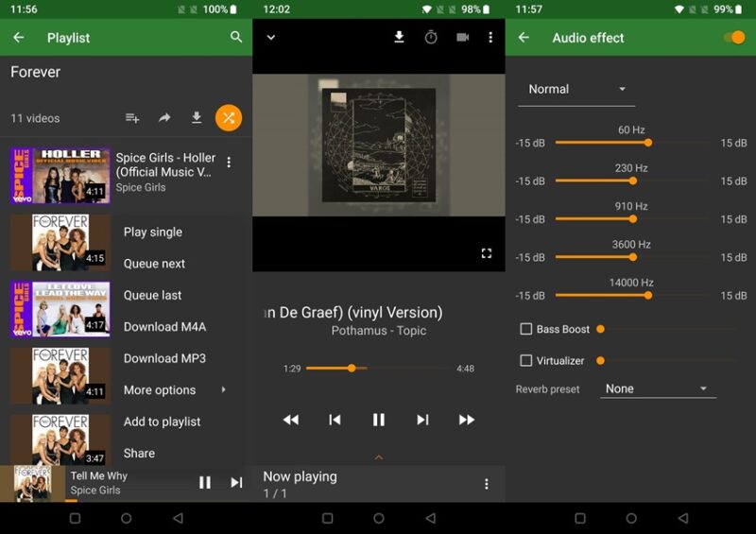This screenshot has height=534, width=756.
Task: Open the Spice Girls channel under Holler
Action: [x=140, y=188]
